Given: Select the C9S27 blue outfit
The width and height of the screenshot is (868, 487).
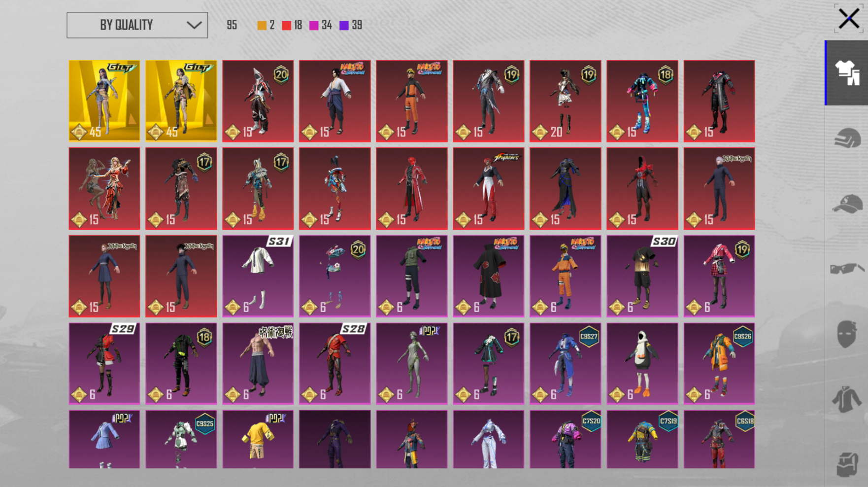Looking at the screenshot, I should [x=566, y=364].
